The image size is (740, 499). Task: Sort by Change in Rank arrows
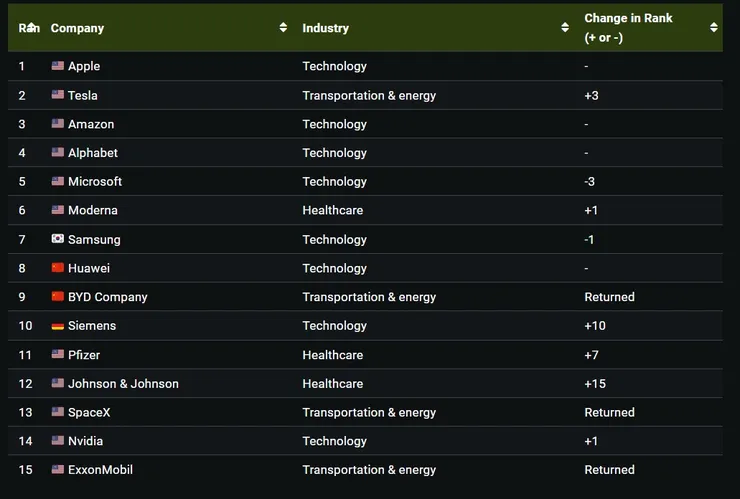click(x=714, y=27)
